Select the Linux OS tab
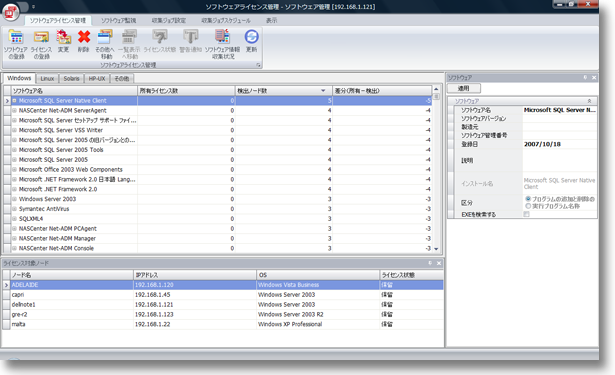The image size is (615, 375). click(x=47, y=78)
